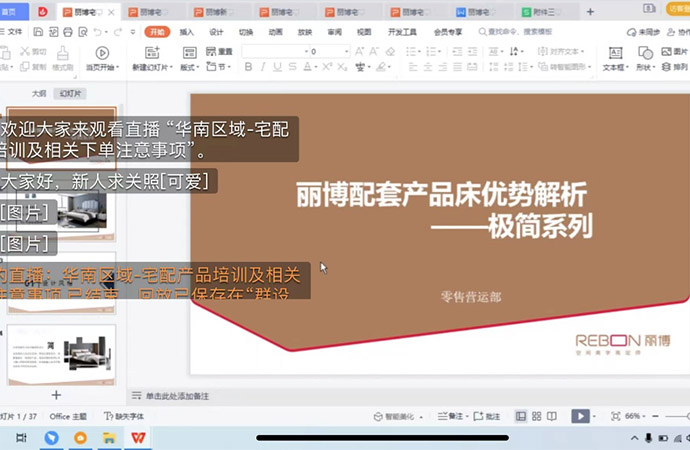
Task: Click the Notes (备注) button in status bar
Action: tap(453, 416)
